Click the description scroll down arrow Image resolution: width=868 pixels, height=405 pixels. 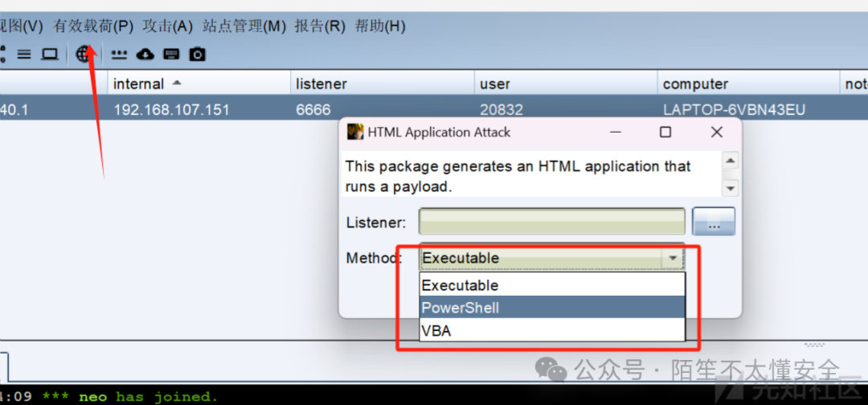click(731, 189)
